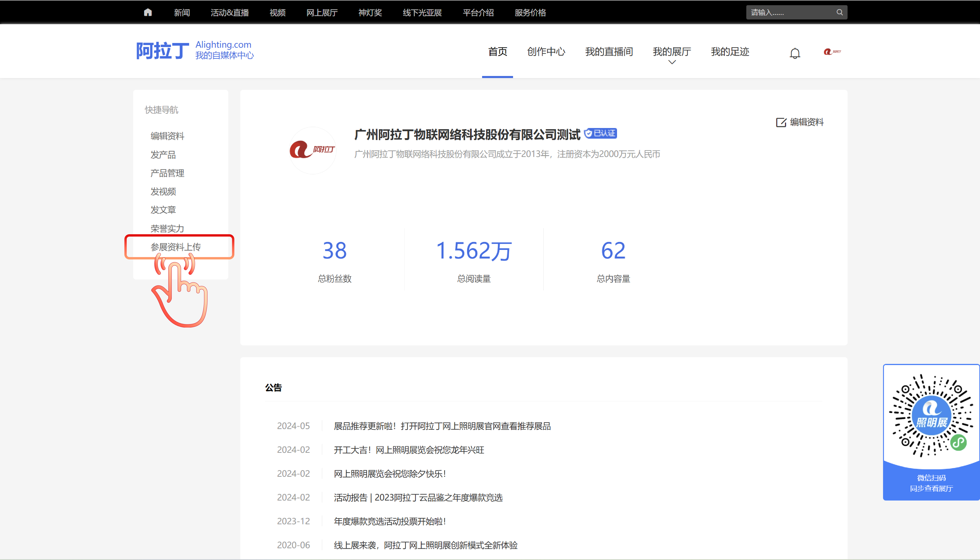
Task: Open the notification bell
Action: coord(795,53)
